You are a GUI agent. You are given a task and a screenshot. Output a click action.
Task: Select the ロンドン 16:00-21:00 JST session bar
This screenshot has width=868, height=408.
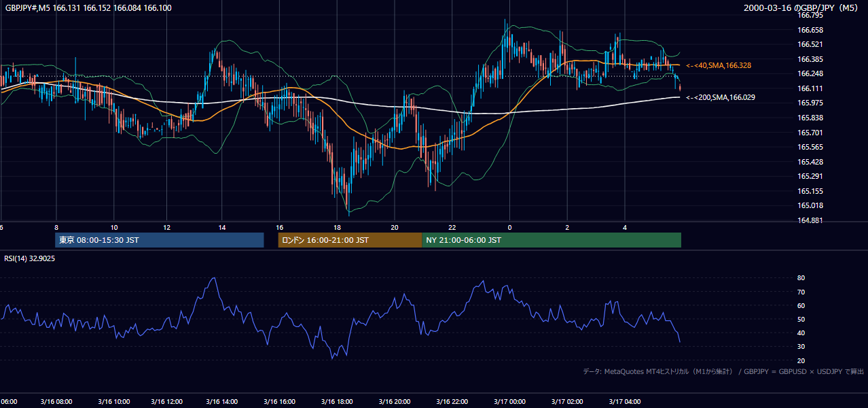point(350,240)
